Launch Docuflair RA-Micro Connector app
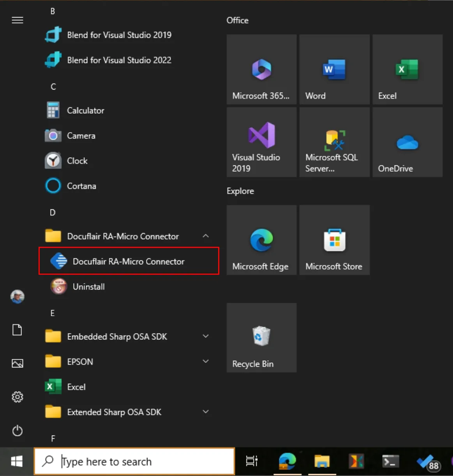 129,261
